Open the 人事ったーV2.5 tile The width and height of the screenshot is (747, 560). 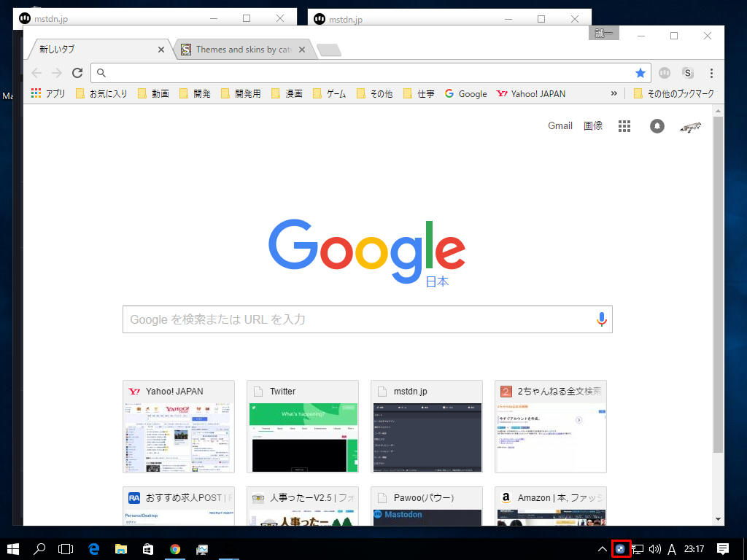[303, 506]
